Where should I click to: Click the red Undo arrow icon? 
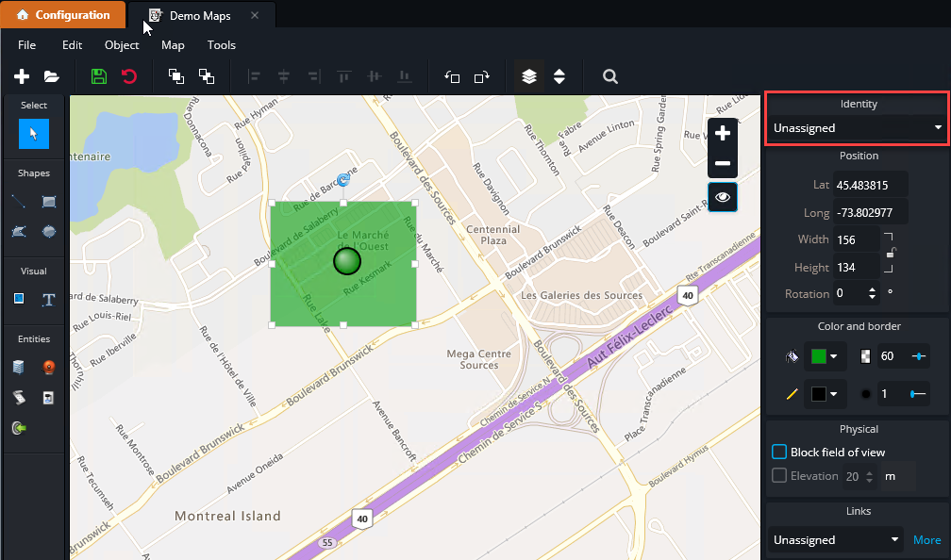(129, 76)
